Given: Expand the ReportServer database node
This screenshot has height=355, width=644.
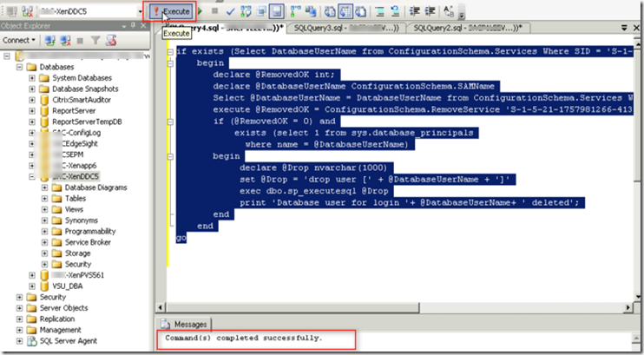Looking at the screenshot, I should click(x=32, y=111).
